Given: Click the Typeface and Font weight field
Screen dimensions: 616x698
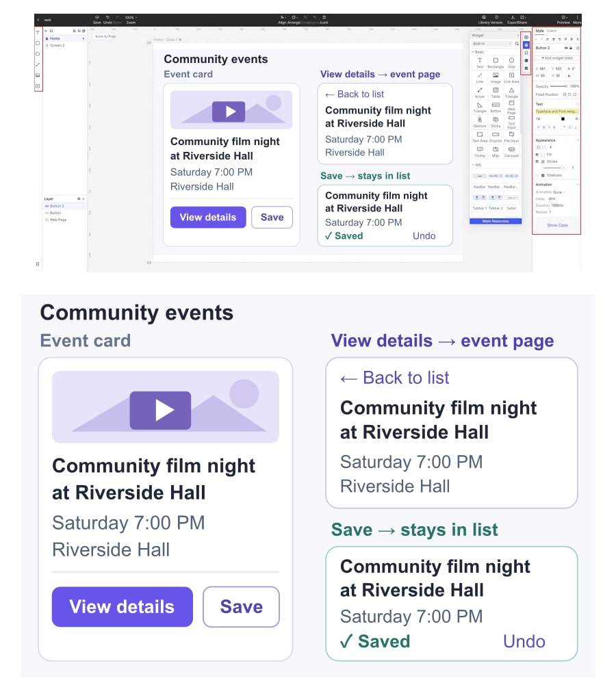Looking at the screenshot, I should (x=556, y=112).
